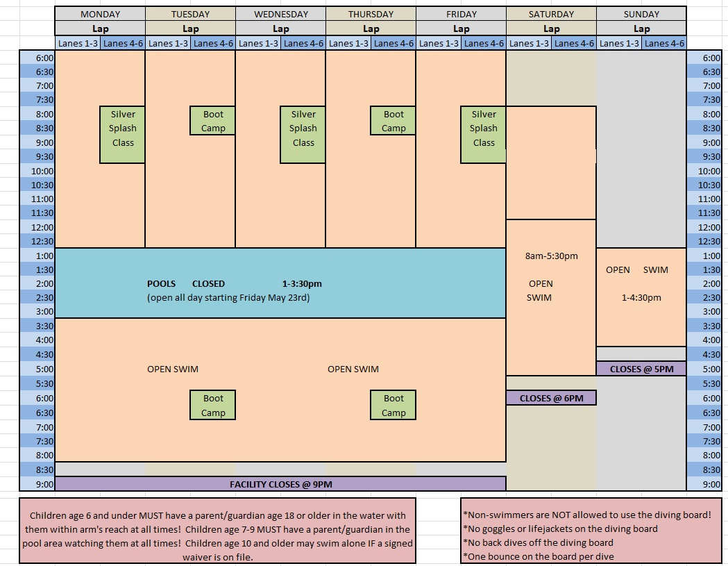Select the SATURDAY header cell
The width and height of the screenshot is (728, 566).
[x=551, y=14]
